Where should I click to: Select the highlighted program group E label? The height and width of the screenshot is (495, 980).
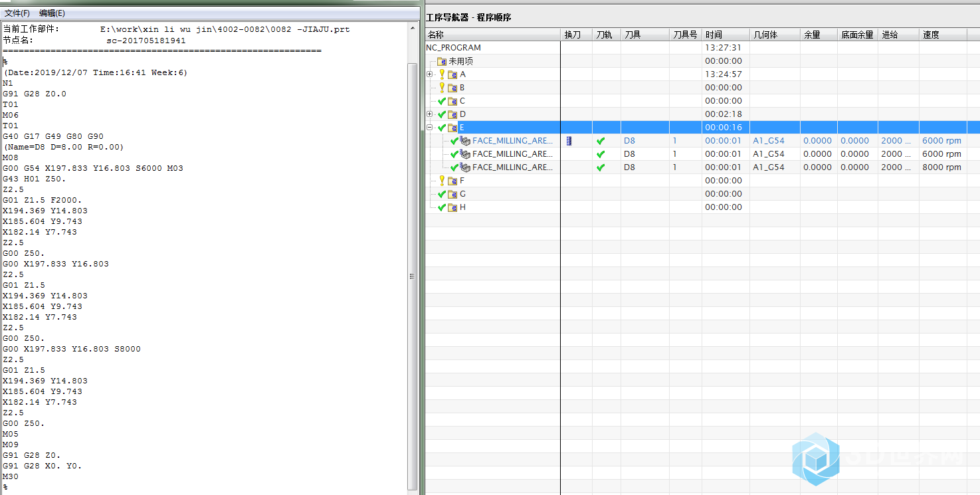coord(462,128)
